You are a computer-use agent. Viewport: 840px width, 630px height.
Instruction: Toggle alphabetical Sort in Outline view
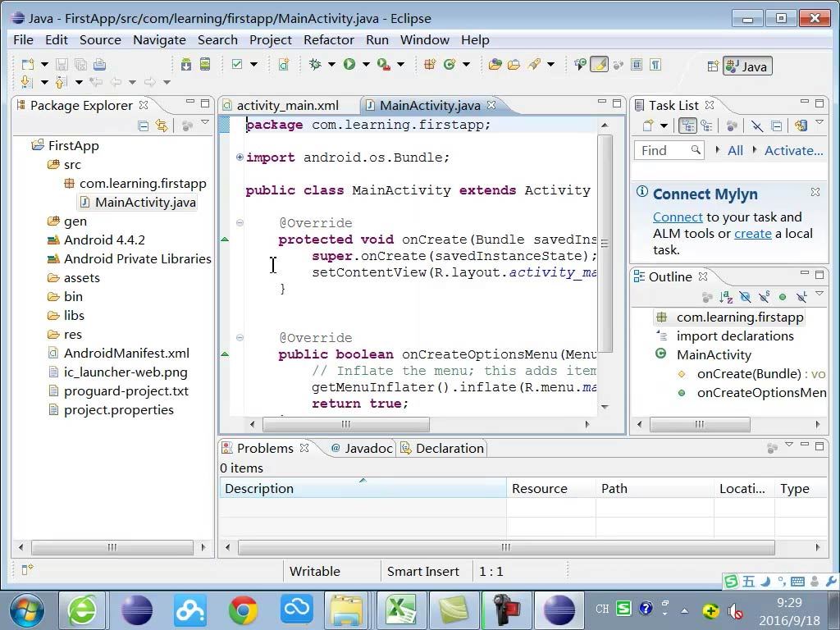(x=726, y=297)
